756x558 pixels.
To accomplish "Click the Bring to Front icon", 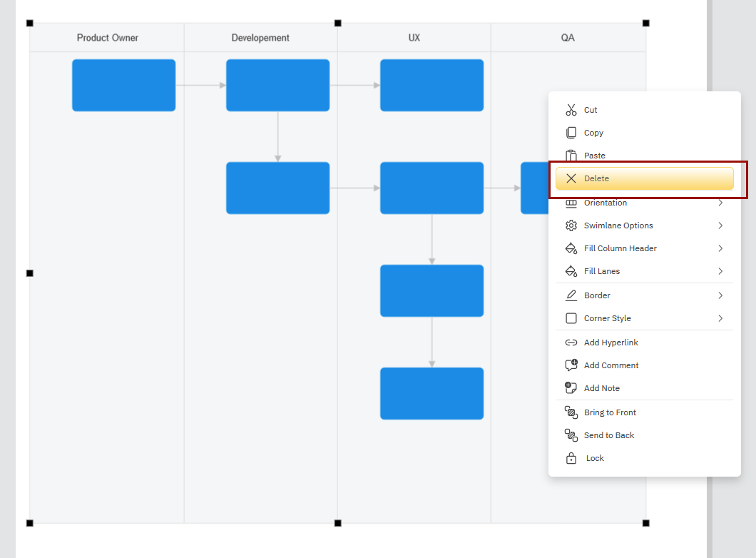I will pos(571,412).
